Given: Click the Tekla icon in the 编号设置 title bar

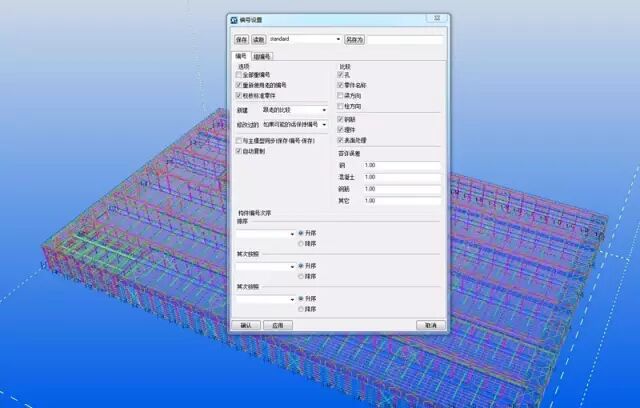Looking at the screenshot, I should (234, 20).
